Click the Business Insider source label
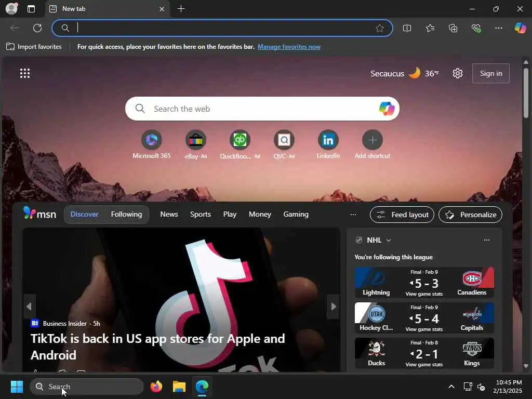Image resolution: width=532 pixels, height=399 pixels. pyautogui.click(x=65, y=323)
